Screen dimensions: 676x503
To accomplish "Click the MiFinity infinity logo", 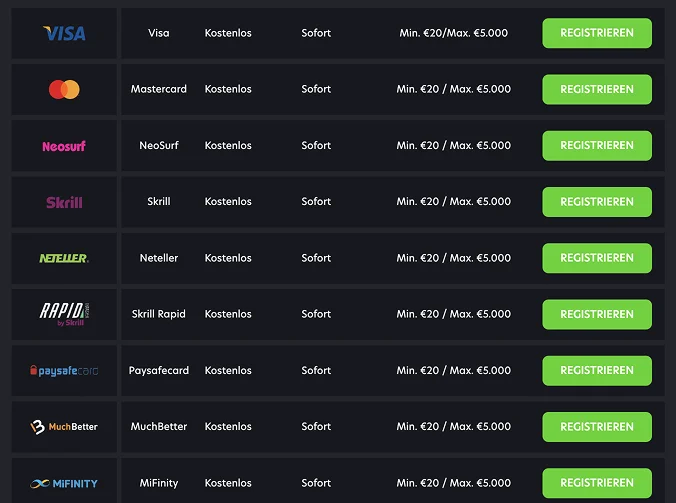I will click(x=64, y=483).
